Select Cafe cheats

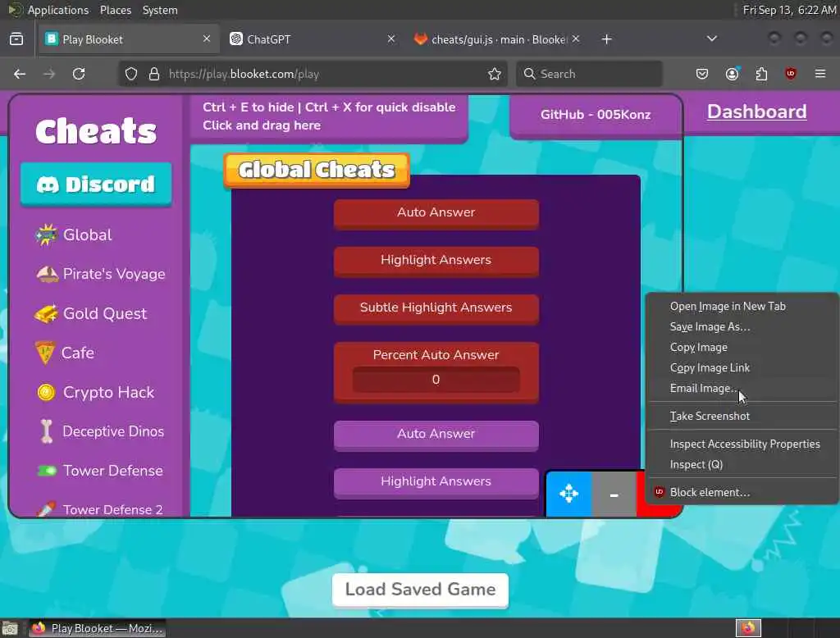pyautogui.click(x=64, y=353)
